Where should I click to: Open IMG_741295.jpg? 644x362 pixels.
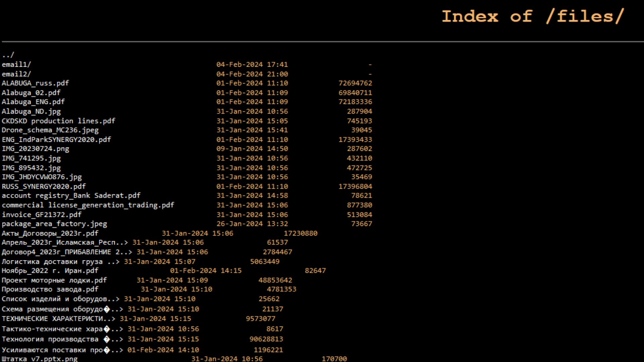pyautogui.click(x=31, y=158)
